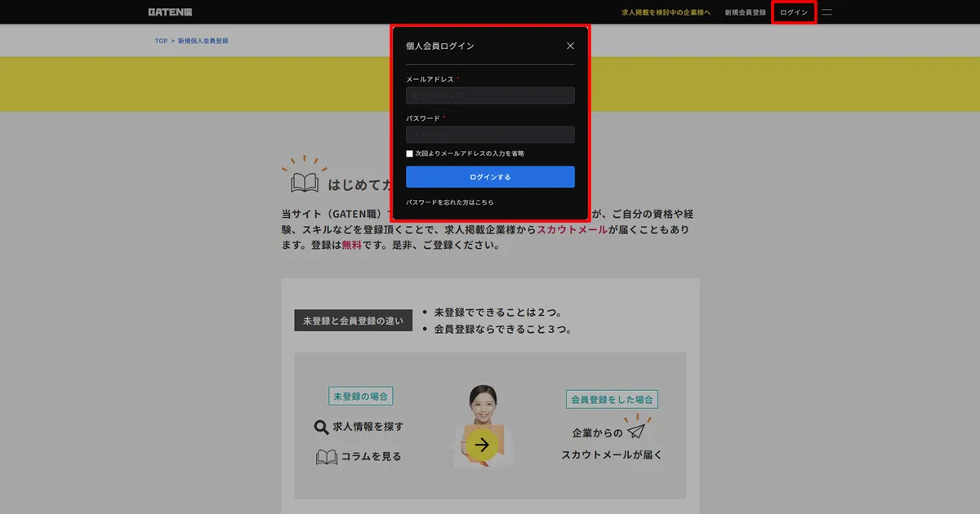980x514 pixels.
Task: Open パスワードを忘れた方はこちら link
Action: [452, 202]
